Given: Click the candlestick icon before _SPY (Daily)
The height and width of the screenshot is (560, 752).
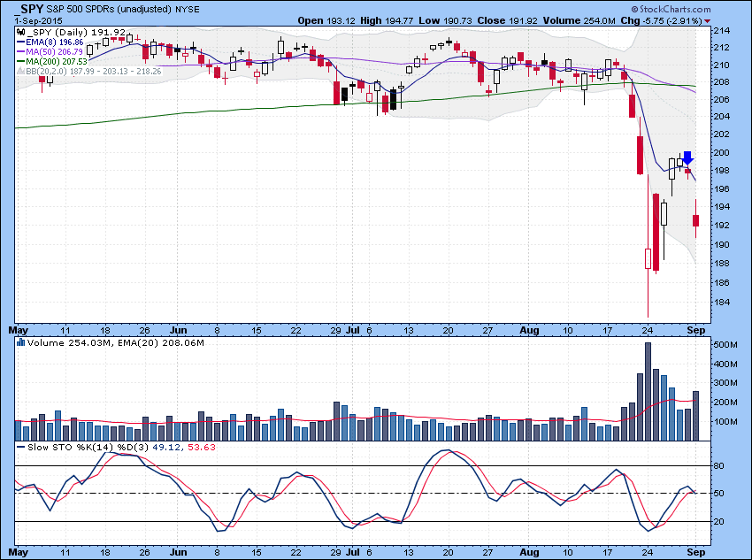Looking at the screenshot, I should point(20,33).
